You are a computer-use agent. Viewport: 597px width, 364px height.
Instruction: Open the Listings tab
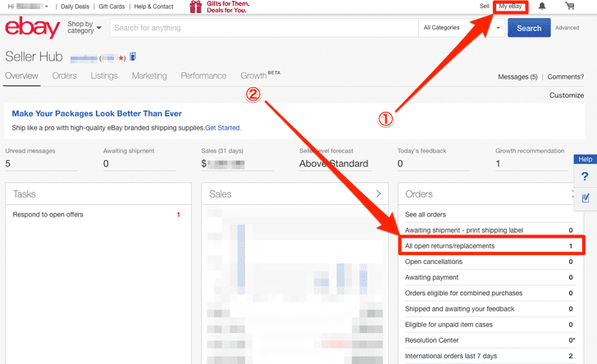(x=104, y=75)
